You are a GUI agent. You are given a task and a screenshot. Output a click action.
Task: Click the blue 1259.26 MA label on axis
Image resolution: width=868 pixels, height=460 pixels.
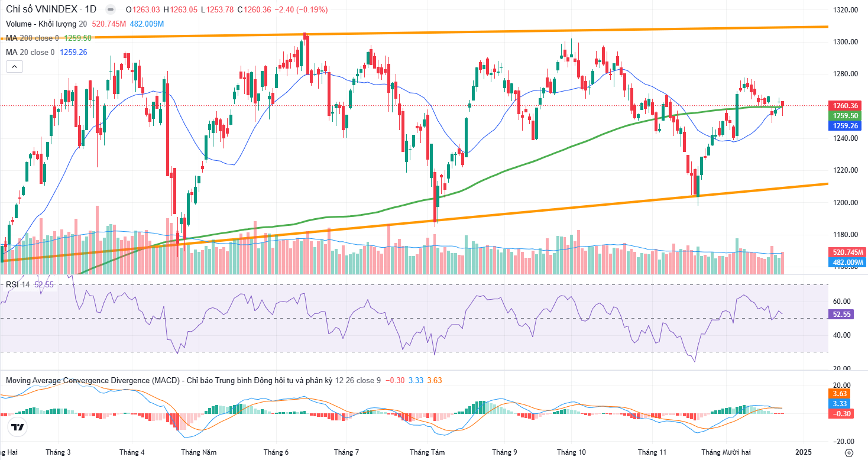pyautogui.click(x=846, y=126)
